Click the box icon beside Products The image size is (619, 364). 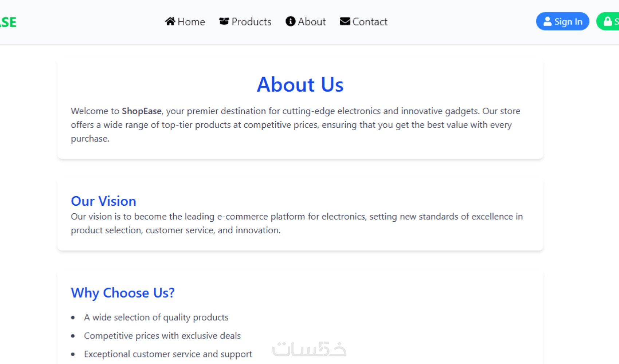[x=224, y=21]
